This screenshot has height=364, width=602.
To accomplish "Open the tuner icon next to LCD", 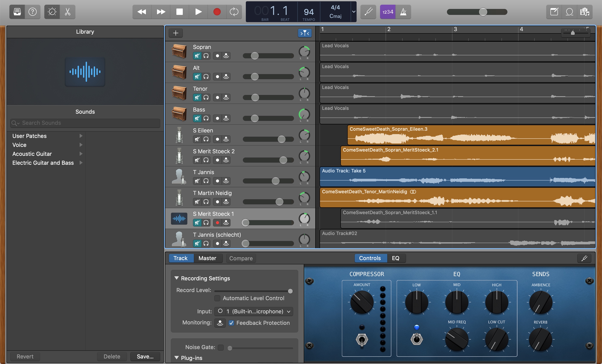I will [x=368, y=12].
